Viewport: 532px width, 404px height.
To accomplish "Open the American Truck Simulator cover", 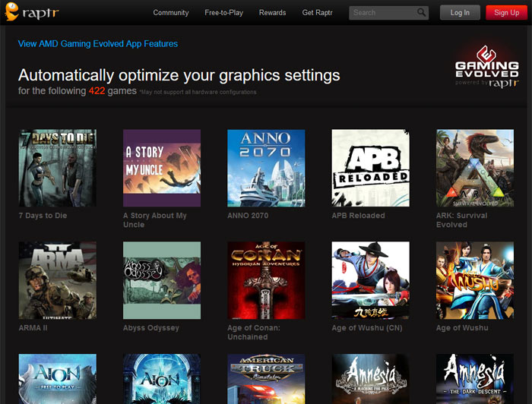I will [266, 379].
